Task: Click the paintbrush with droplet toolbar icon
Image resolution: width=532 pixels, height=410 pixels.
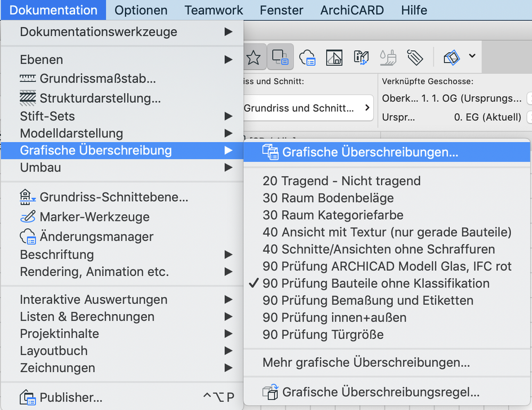Action: pos(388,57)
